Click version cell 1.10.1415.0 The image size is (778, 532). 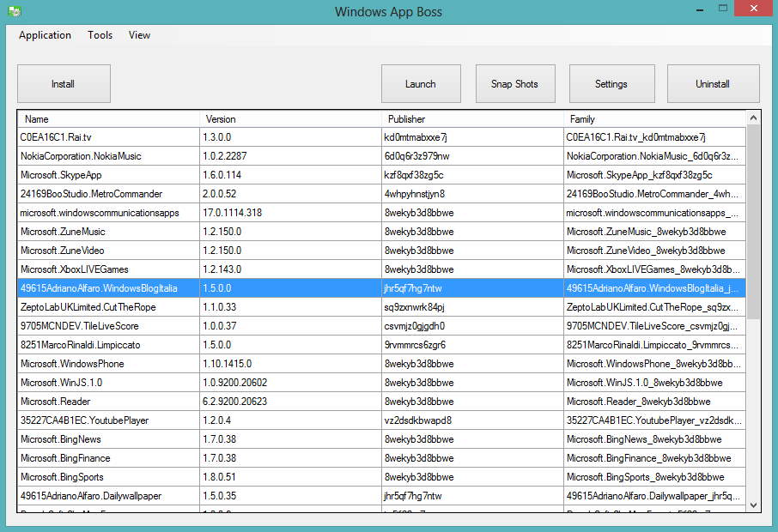pyautogui.click(x=291, y=364)
